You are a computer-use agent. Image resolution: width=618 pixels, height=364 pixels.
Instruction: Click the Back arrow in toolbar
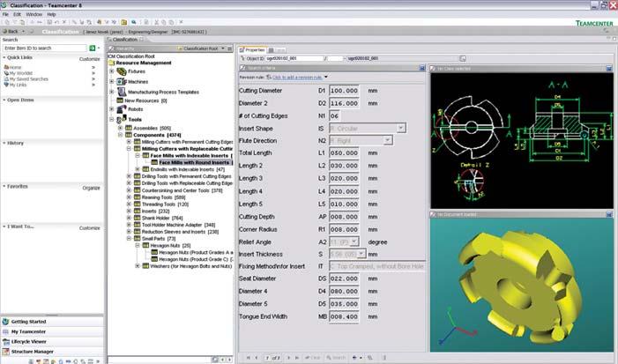[7, 31]
